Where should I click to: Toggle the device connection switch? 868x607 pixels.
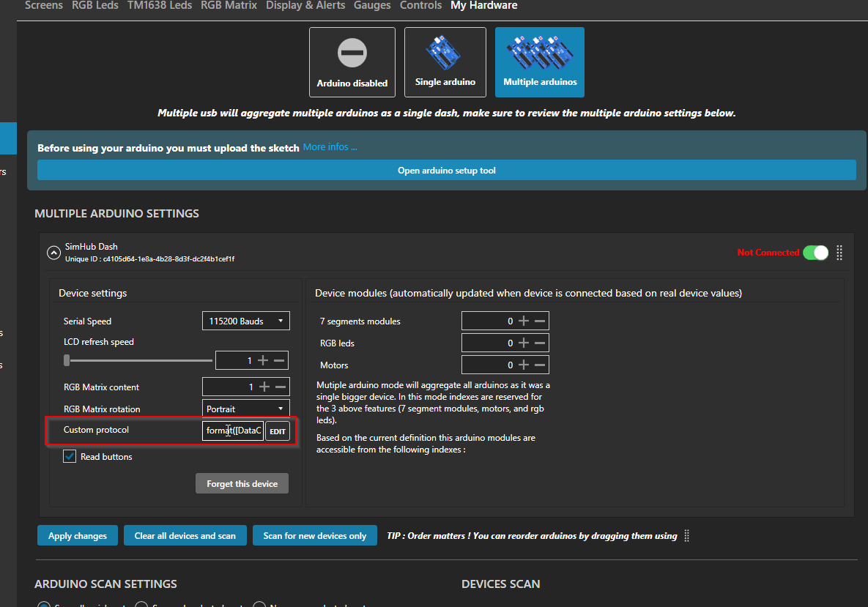(815, 252)
